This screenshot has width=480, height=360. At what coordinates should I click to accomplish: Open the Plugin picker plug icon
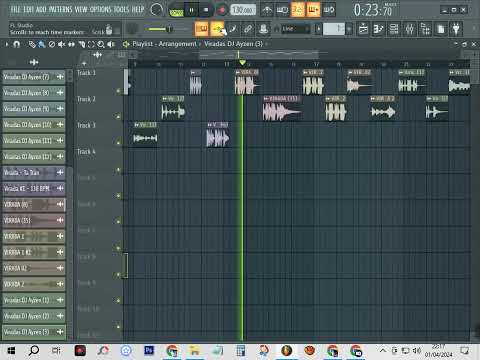coord(456,29)
